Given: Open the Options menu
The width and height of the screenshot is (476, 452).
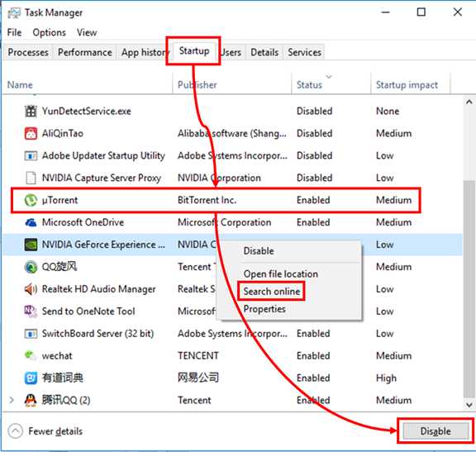Looking at the screenshot, I should pyautogui.click(x=50, y=32).
